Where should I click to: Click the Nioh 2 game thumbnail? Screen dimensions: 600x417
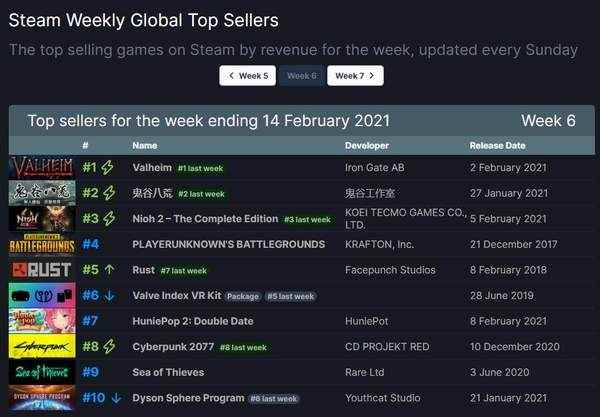point(41,218)
